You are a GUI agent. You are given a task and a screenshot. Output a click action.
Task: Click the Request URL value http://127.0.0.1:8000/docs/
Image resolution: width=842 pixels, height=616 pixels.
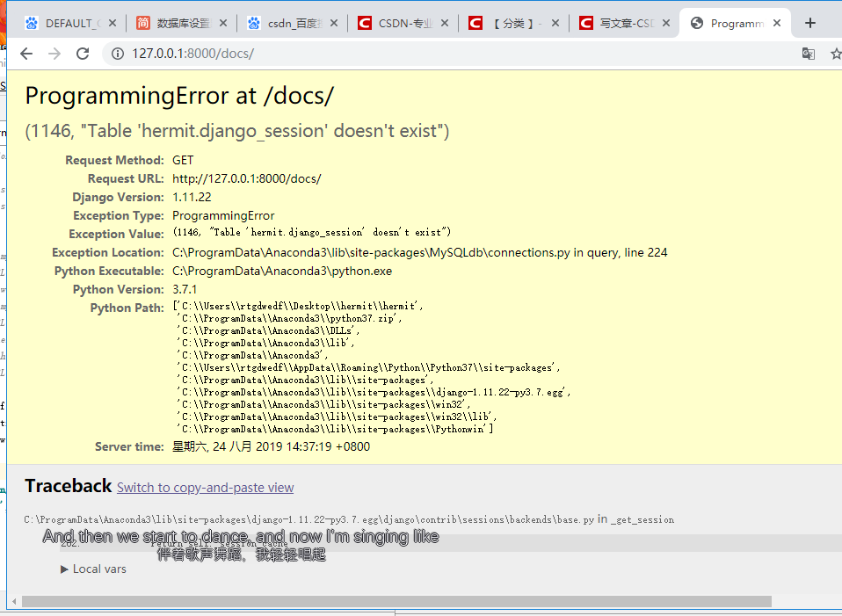click(246, 179)
